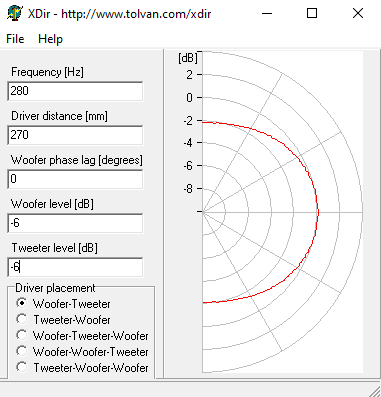Click the red directivity curve in polar plot
Image resolution: width=381 pixels, height=397 pixels.
point(318,212)
